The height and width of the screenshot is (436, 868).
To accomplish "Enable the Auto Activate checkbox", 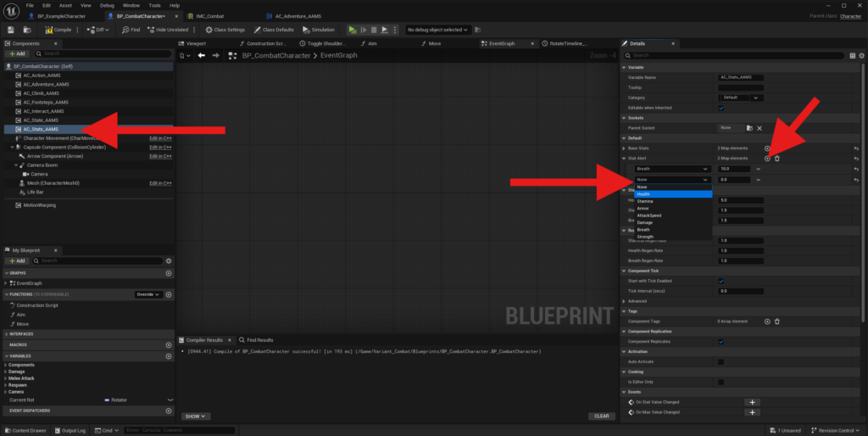I will pyautogui.click(x=721, y=361).
